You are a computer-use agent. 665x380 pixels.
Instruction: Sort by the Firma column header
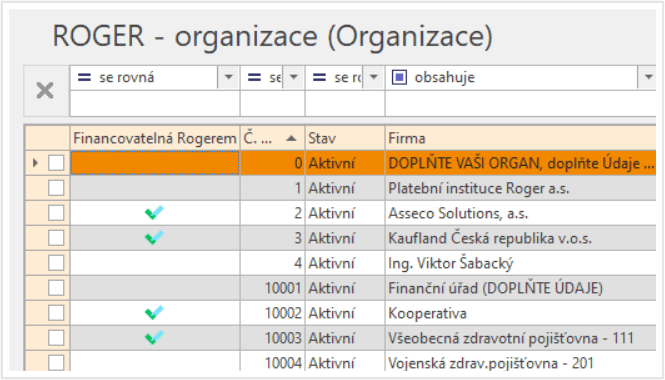point(521,138)
